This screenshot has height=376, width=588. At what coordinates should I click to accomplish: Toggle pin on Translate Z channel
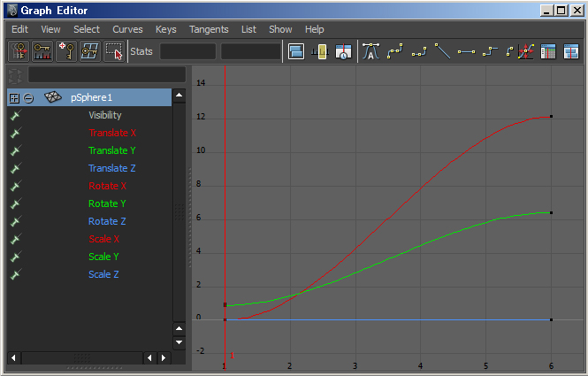point(15,168)
